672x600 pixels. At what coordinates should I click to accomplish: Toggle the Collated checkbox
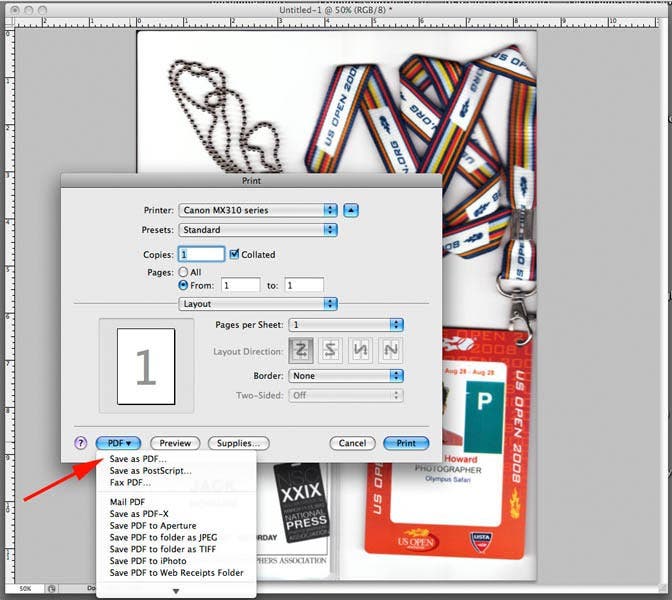pos(235,255)
